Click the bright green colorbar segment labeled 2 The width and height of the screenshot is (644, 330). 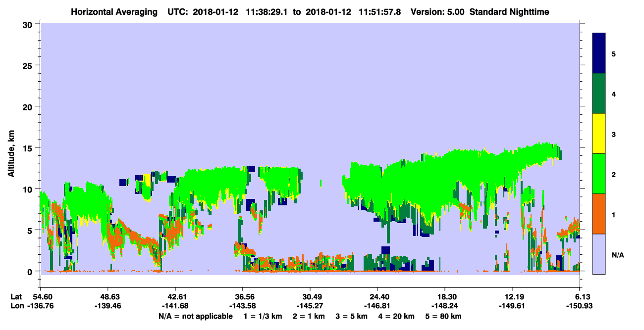click(599, 174)
